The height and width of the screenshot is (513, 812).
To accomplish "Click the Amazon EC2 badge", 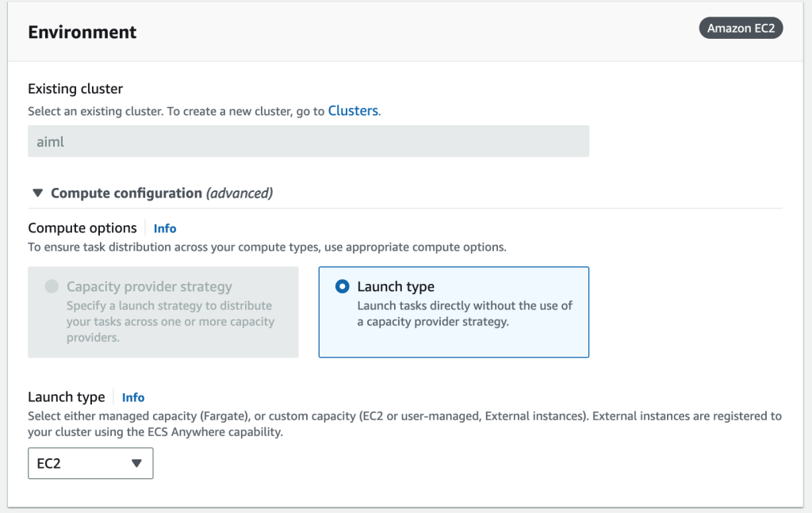I will 741,29.
